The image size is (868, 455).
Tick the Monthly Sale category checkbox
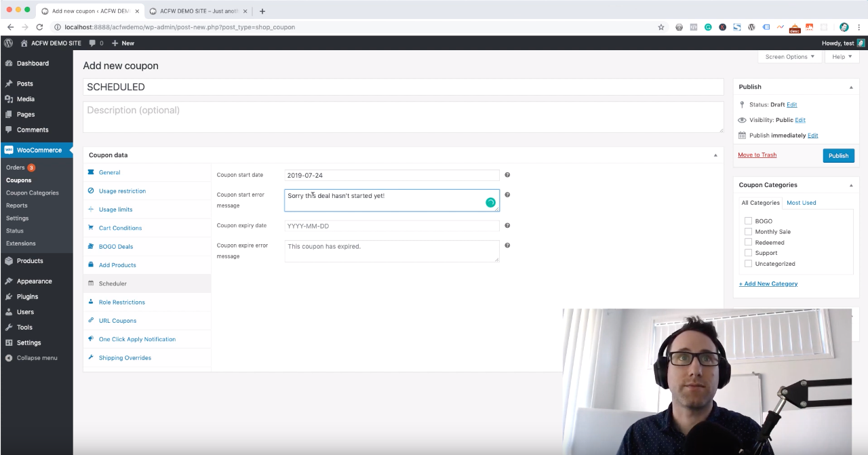pyautogui.click(x=748, y=232)
